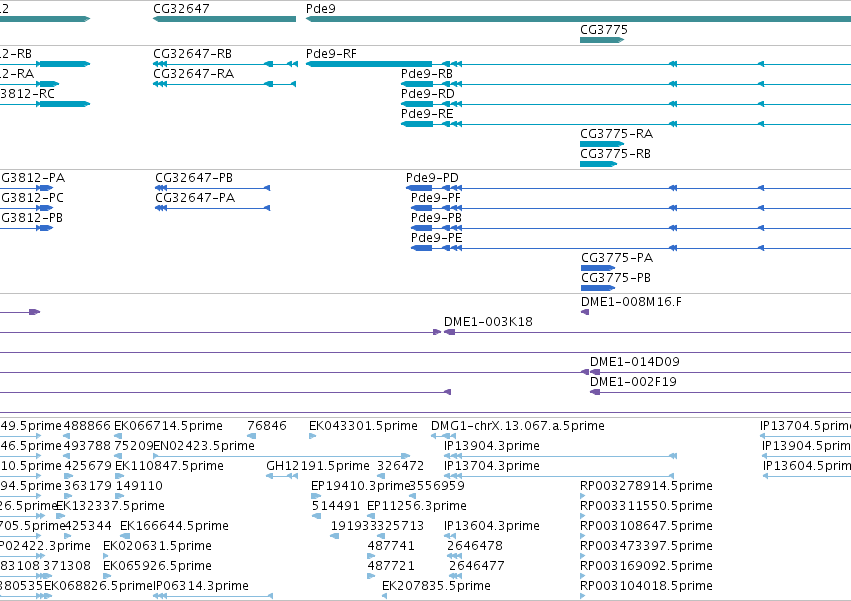Open EST IP06314.3prime
Viewport: 851px width, 601px height.
201,586
